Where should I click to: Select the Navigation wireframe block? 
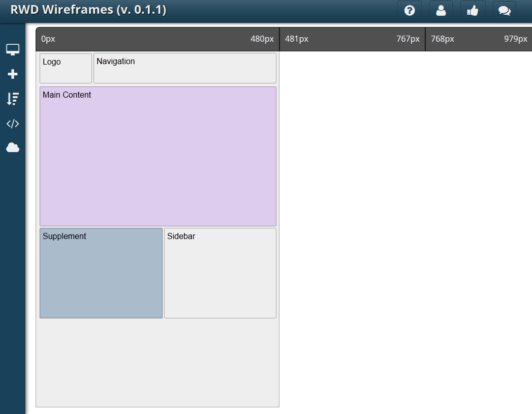click(185, 68)
